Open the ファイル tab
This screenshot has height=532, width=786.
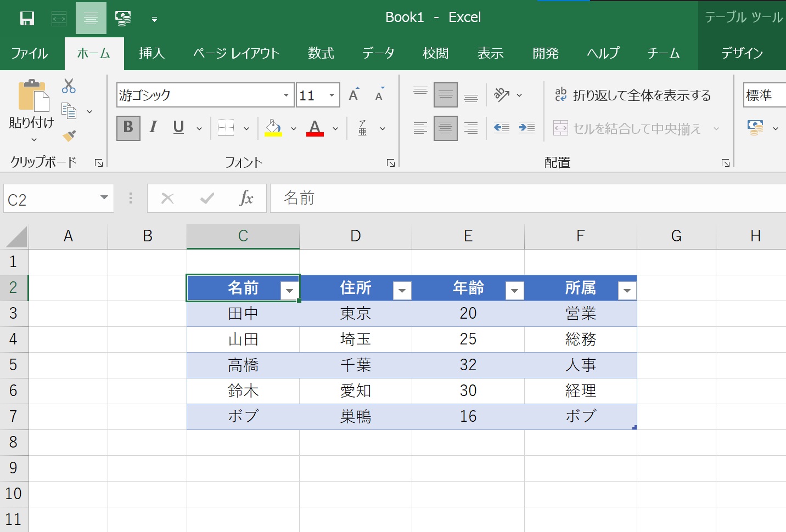(x=30, y=53)
